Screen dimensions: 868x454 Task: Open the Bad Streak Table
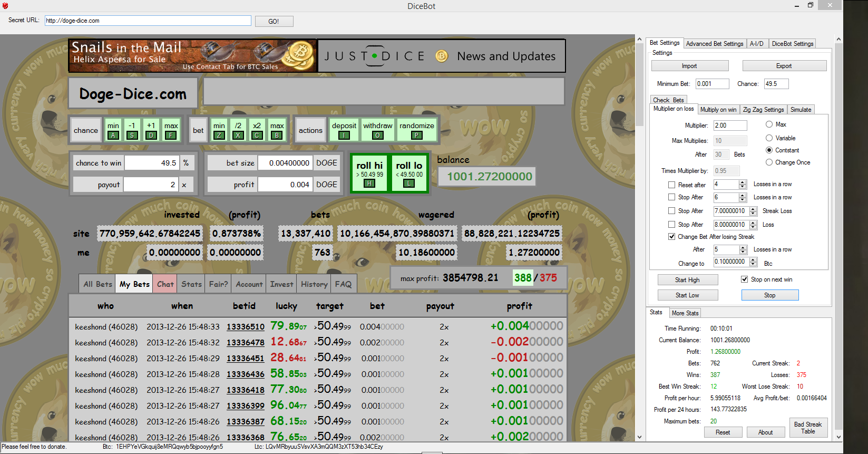[x=808, y=428]
